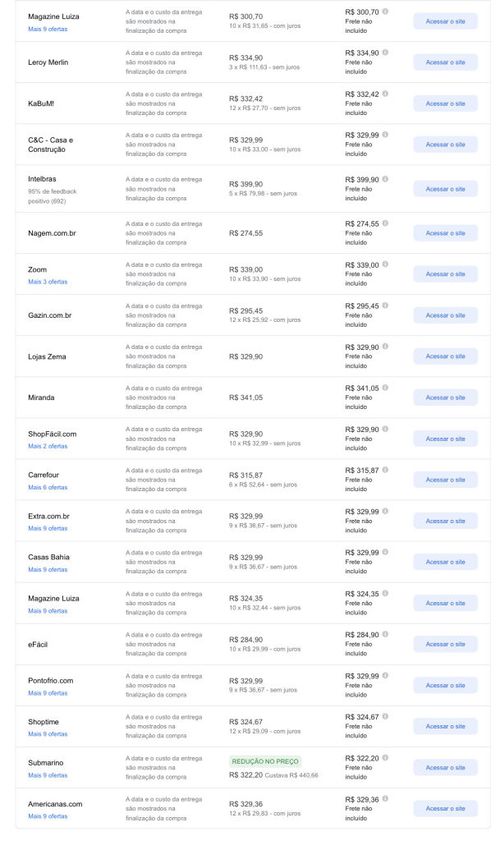The image size is (500, 841).
Task: Click 'Acessar o site' for Nagem.com.br
Action: pos(445,233)
